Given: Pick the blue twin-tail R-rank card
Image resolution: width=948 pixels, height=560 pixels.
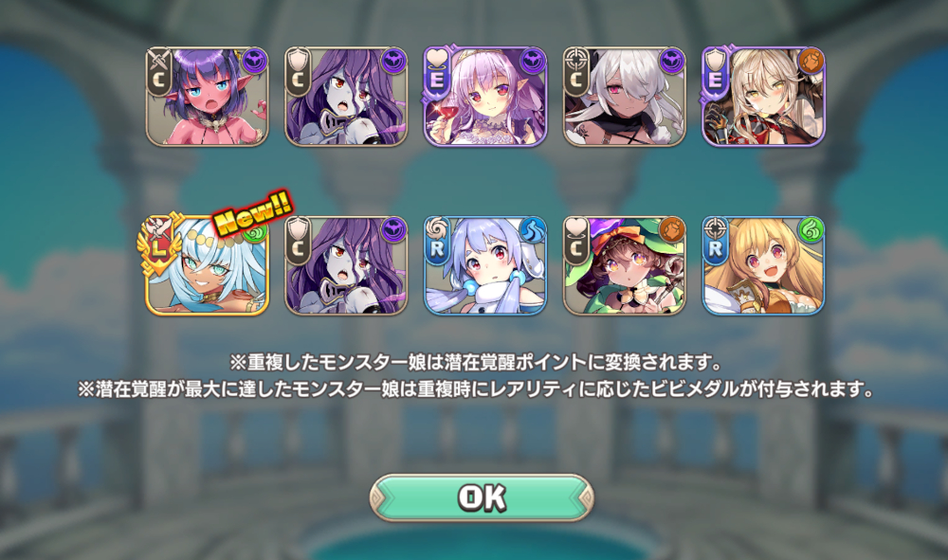Looking at the screenshot, I should (485, 266).
